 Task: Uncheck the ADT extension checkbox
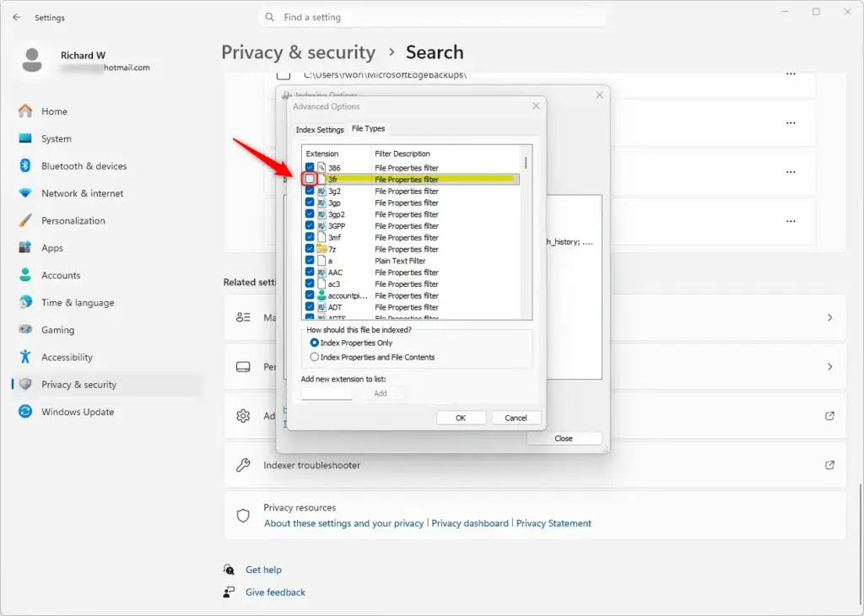310,307
